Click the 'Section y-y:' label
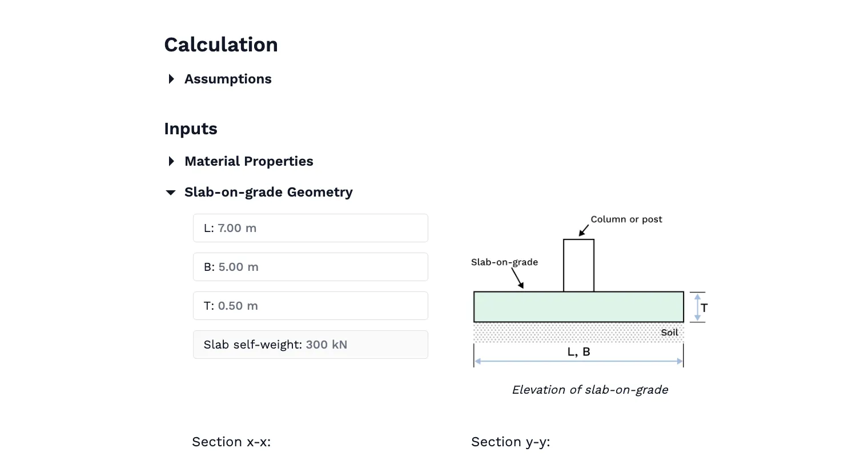The height and width of the screenshot is (456, 868). click(x=511, y=442)
